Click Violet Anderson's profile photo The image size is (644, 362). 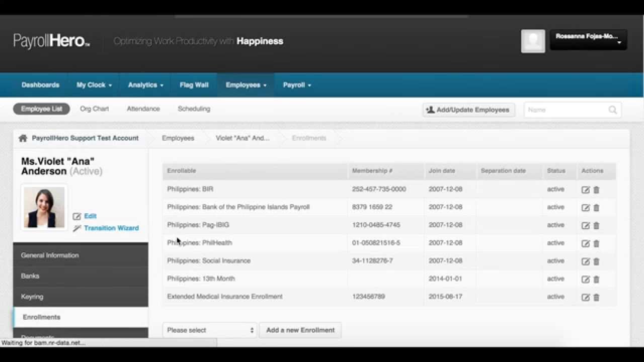44,207
